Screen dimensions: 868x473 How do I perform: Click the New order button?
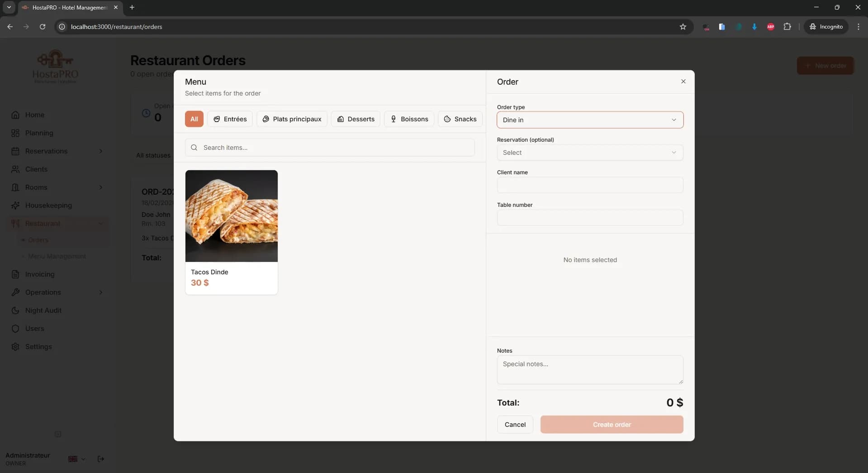click(x=825, y=65)
